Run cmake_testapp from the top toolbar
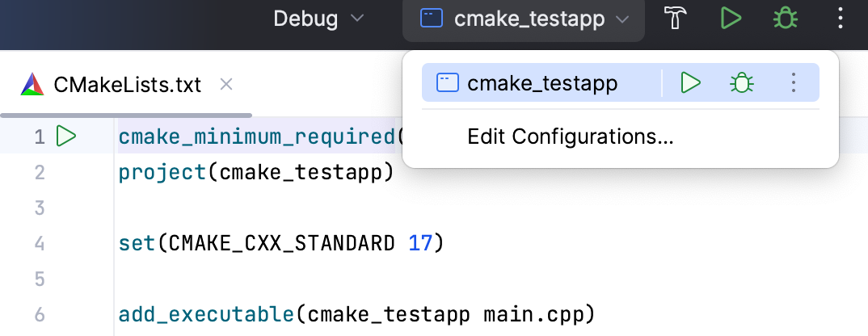The image size is (868, 336). click(x=731, y=19)
